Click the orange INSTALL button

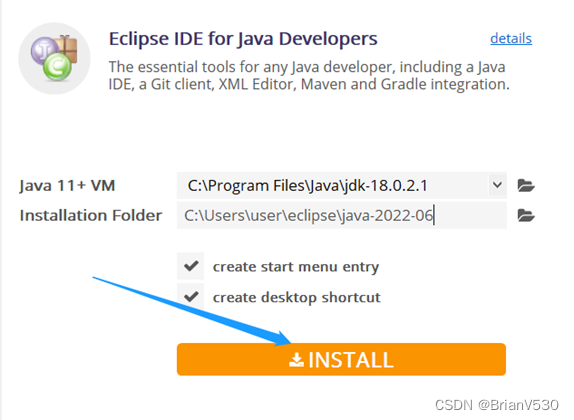click(x=341, y=359)
